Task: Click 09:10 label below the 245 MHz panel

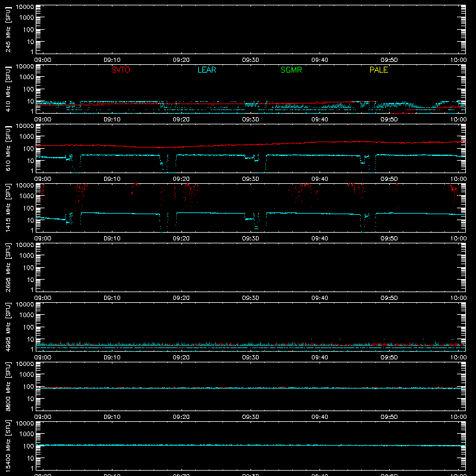Action: coord(112,60)
